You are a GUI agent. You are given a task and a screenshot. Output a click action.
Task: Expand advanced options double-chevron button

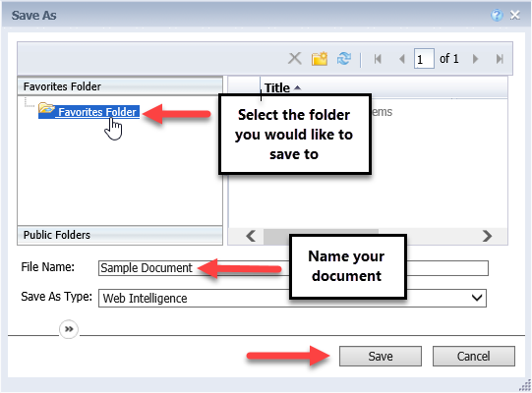(x=69, y=329)
